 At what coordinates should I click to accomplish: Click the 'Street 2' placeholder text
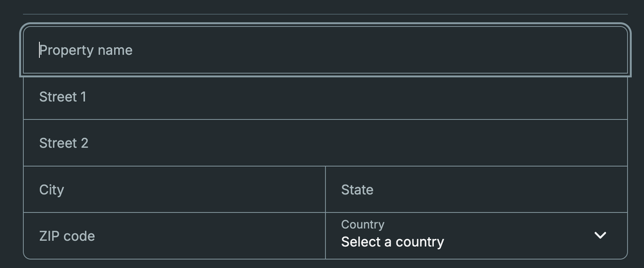63,143
